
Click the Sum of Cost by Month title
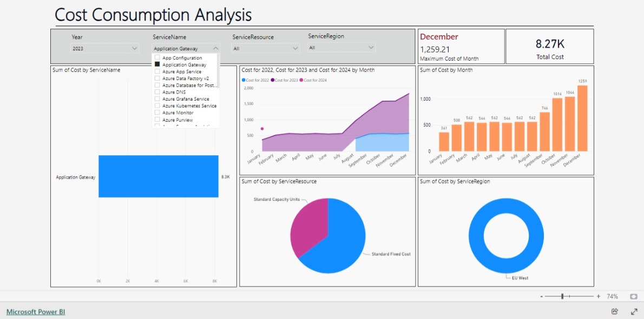446,70
